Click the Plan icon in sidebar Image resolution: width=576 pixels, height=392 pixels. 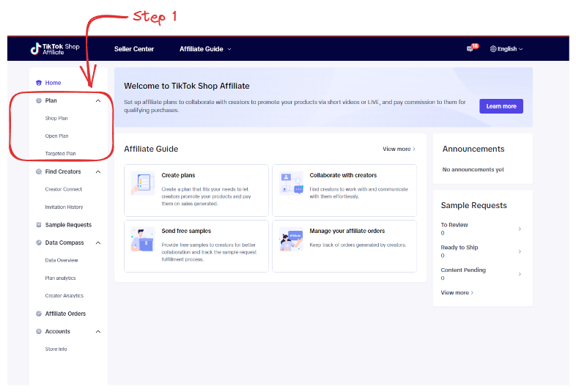pos(39,100)
